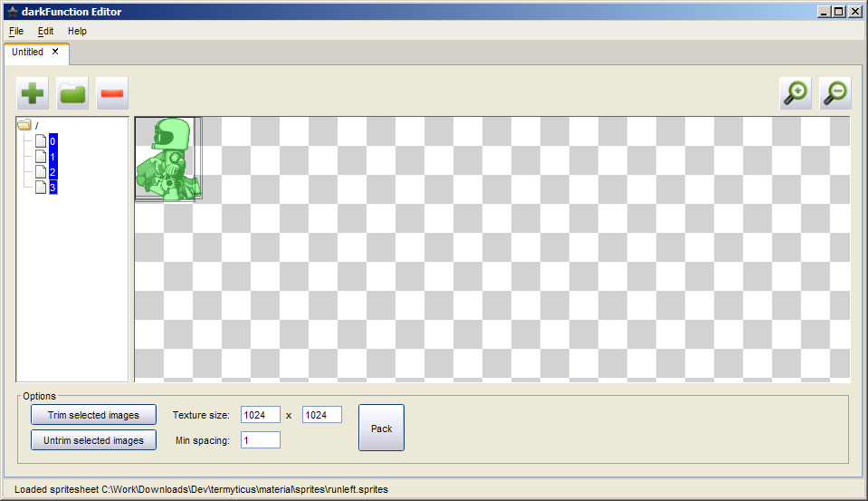Click the Min spacing label

(203, 440)
